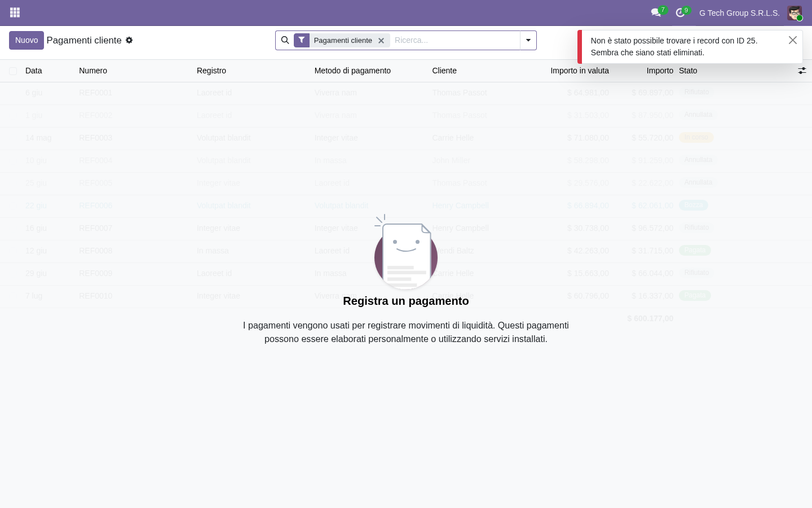
Task: Click the faded REF0001 row number
Action: click(x=96, y=93)
